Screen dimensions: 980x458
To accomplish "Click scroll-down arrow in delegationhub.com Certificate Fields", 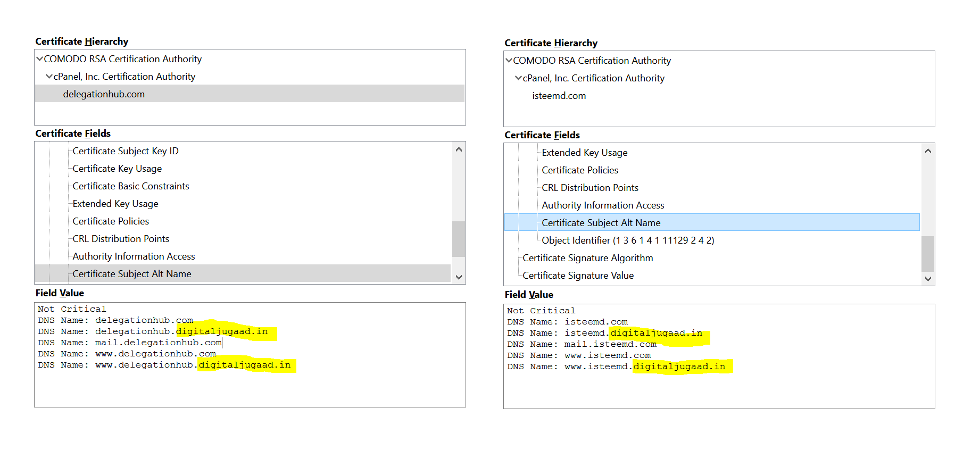I will pyautogui.click(x=459, y=277).
